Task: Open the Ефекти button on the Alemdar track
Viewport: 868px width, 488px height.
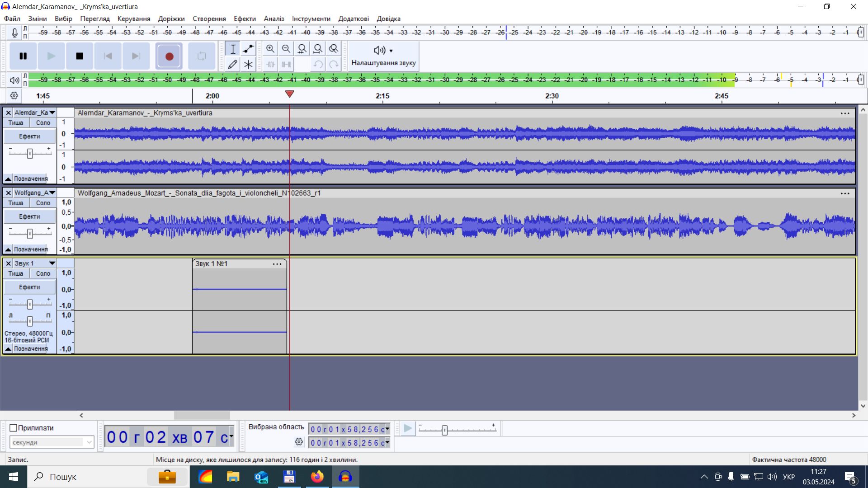Action: click(29, 136)
